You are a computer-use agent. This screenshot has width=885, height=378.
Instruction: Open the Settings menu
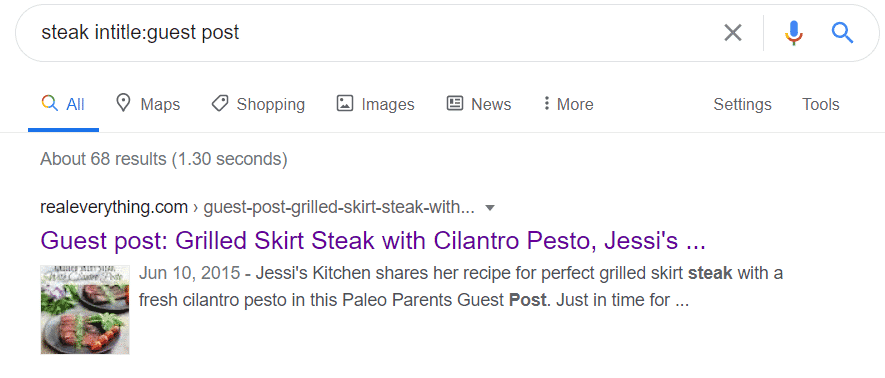coord(742,104)
